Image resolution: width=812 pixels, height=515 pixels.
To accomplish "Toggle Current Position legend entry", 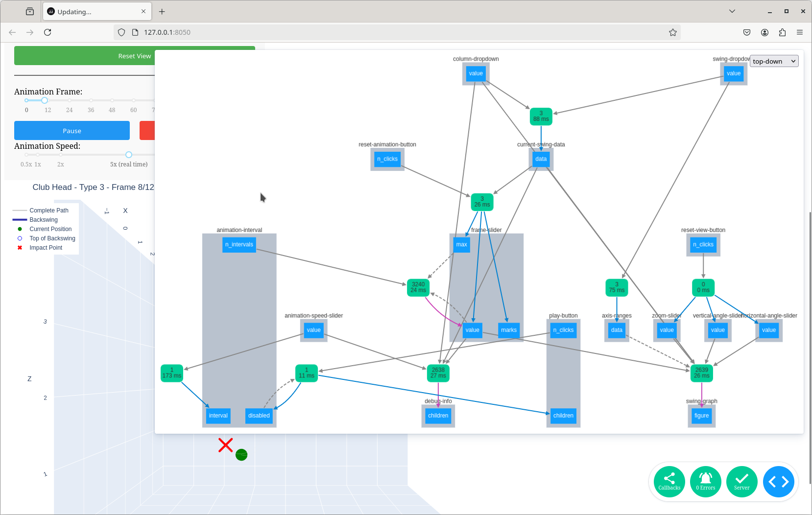I will (x=50, y=229).
